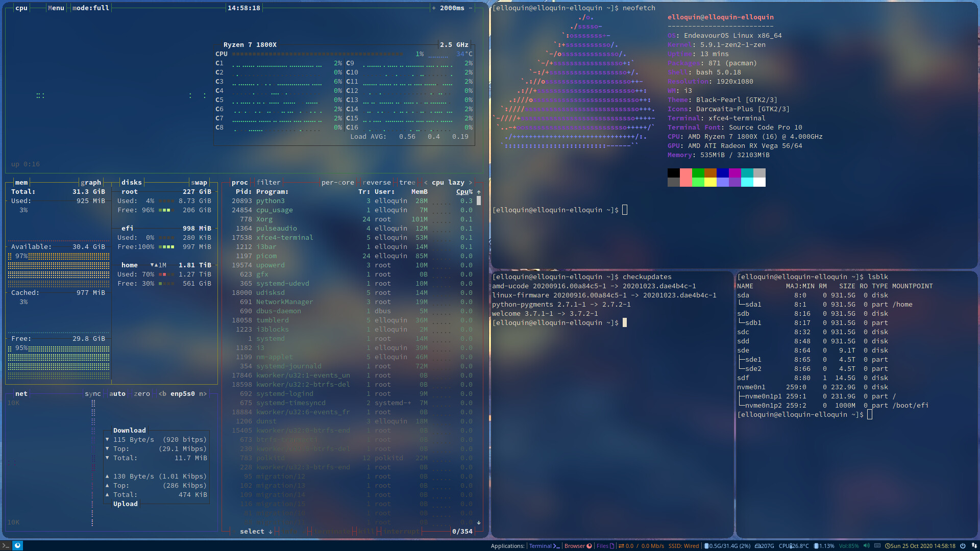Click the right arrow to change cpu lazy sorting
980x551 pixels.
click(472, 182)
